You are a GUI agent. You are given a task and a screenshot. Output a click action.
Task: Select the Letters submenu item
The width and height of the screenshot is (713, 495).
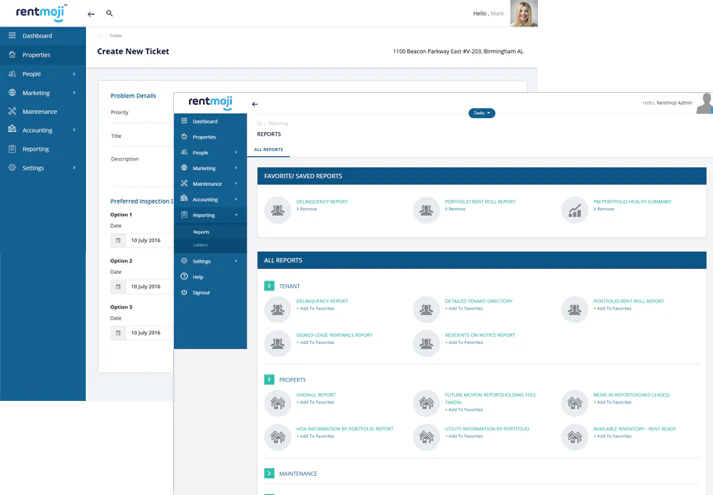pyautogui.click(x=200, y=245)
